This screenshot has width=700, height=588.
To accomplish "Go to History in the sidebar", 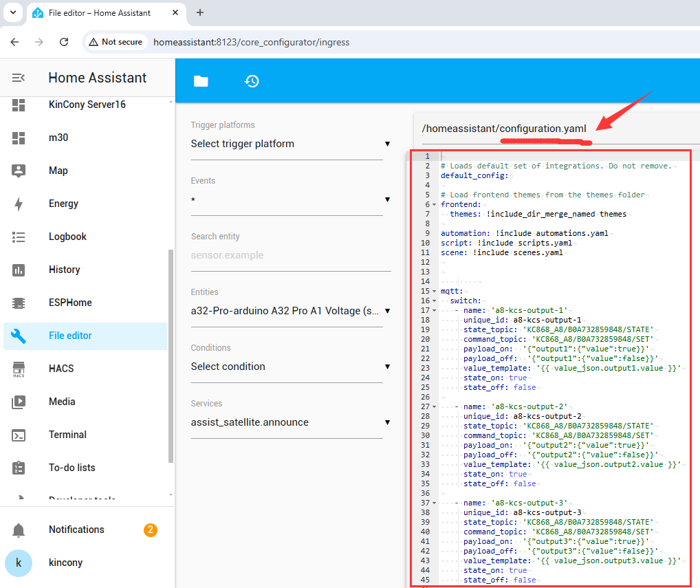I will coord(64,270).
